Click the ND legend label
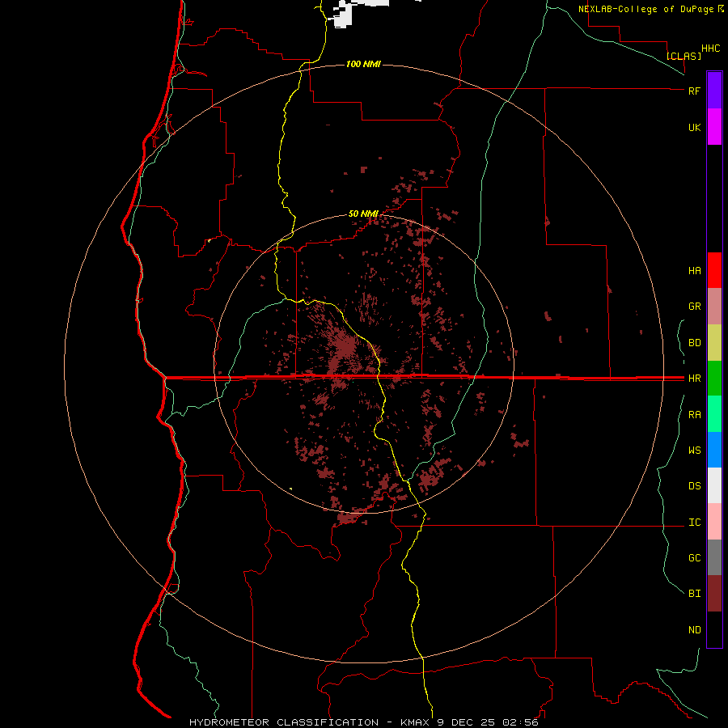728x728 pixels. [x=694, y=630]
